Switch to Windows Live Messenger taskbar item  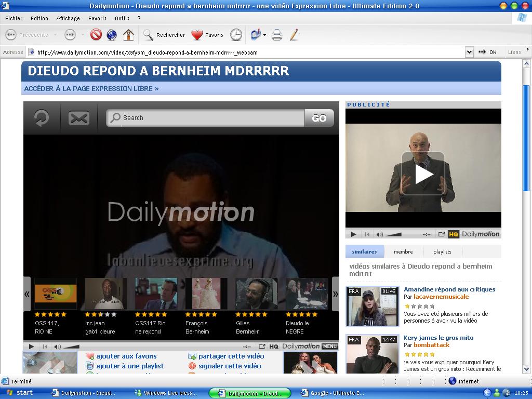(x=166, y=393)
